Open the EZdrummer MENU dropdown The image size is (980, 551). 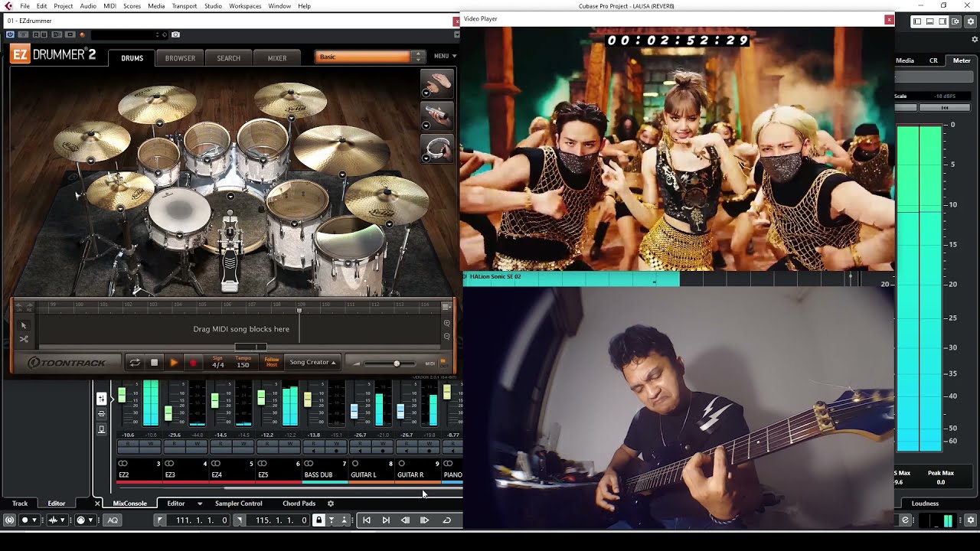tap(445, 56)
